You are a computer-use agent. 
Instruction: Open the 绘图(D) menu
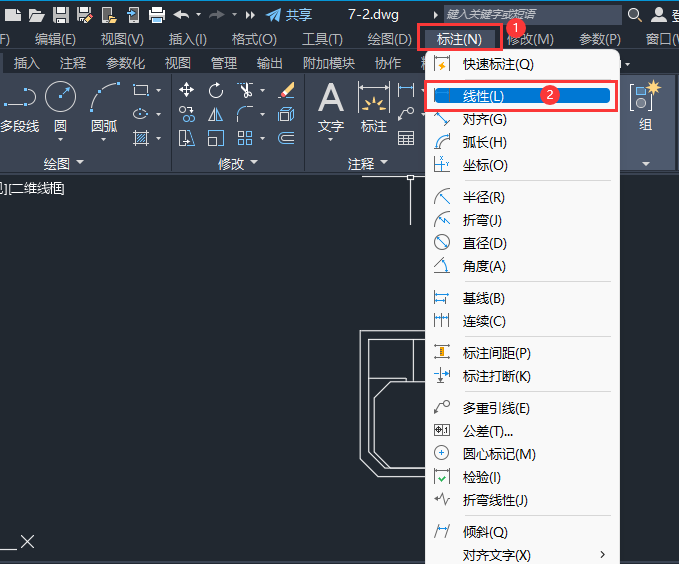click(389, 40)
